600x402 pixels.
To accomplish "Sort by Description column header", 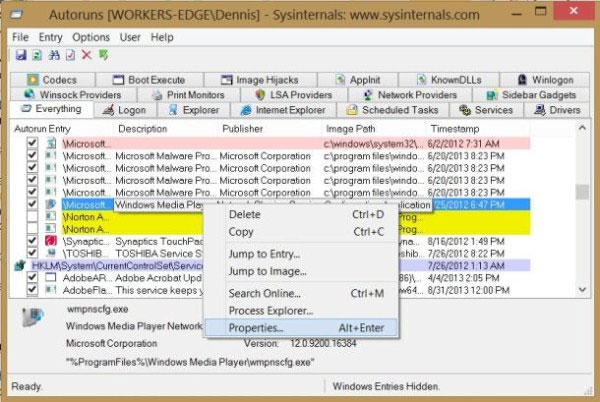I will [167, 129].
